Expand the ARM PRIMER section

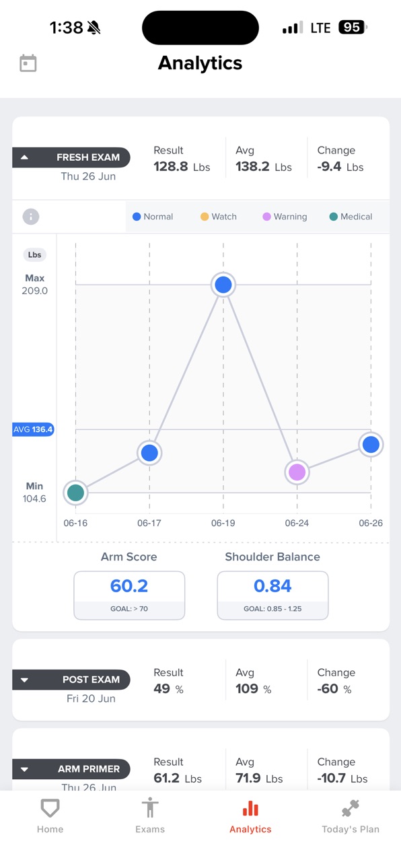pyautogui.click(x=71, y=769)
